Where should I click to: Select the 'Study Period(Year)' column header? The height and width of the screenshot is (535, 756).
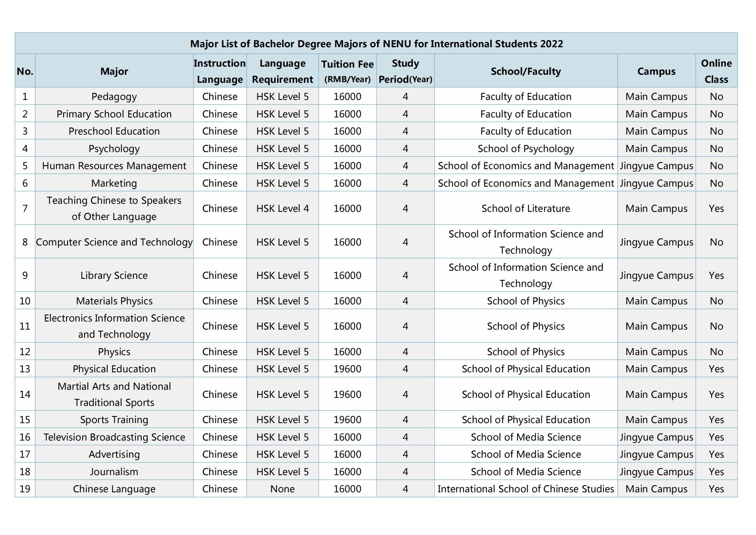[405, 71]
